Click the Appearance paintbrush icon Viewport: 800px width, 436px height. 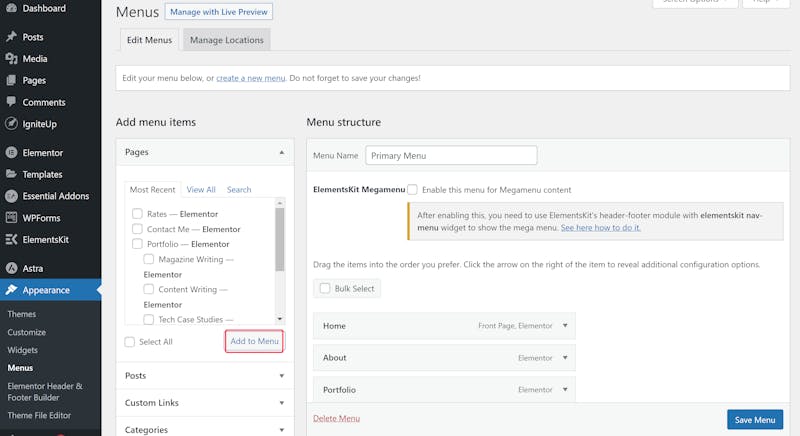[11, 290]
